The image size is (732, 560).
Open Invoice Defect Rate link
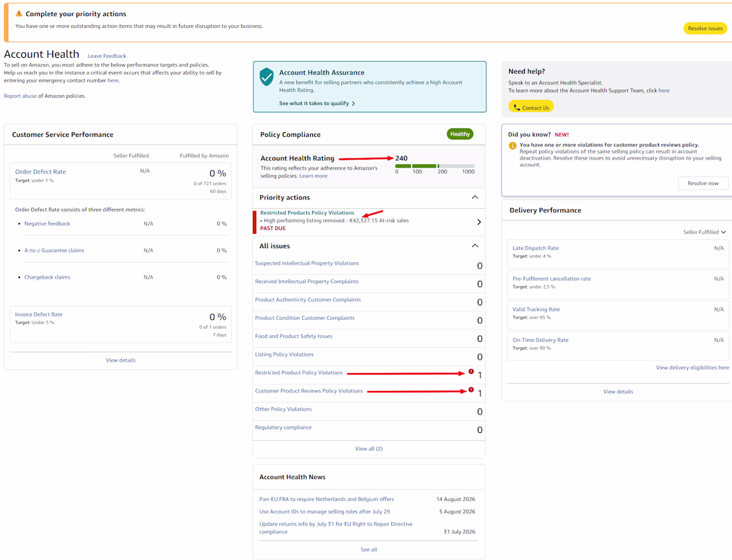pyautogui.click(x=39, y=315)
